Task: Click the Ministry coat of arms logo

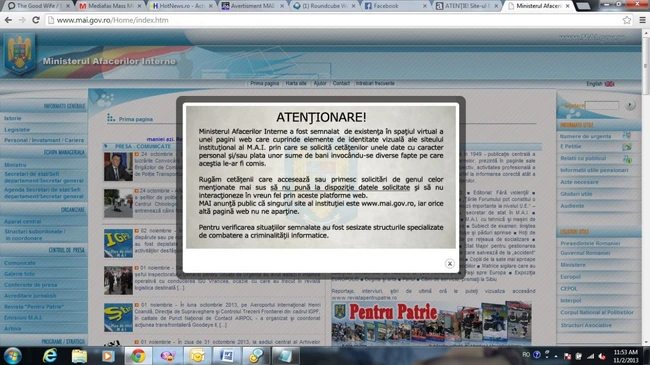Action: click(19, 54)
